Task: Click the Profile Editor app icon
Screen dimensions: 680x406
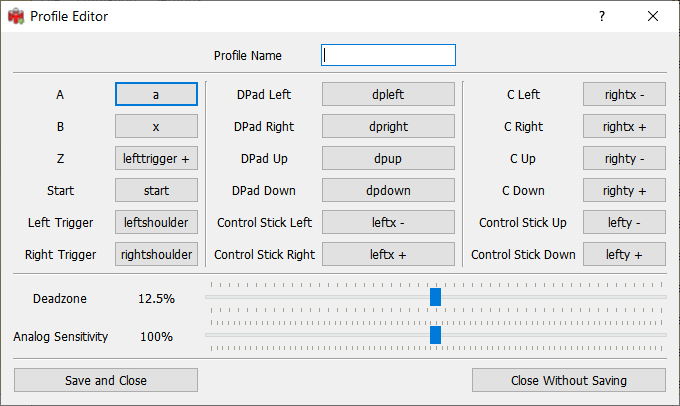Action: coord(15,17)
